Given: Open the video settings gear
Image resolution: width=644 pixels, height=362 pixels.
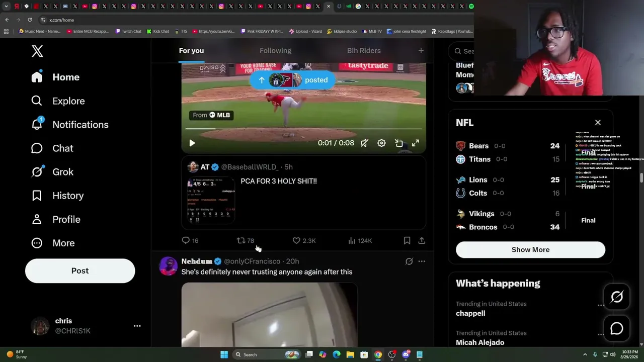Looking at the screenshot, I should coord(381,143).
